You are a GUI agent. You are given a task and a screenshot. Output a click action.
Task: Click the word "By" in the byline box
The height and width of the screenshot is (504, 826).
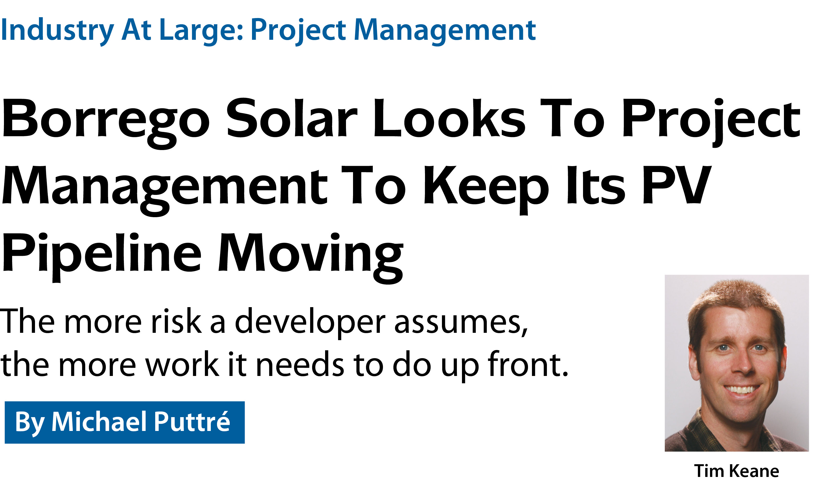[x=30, y=422]
